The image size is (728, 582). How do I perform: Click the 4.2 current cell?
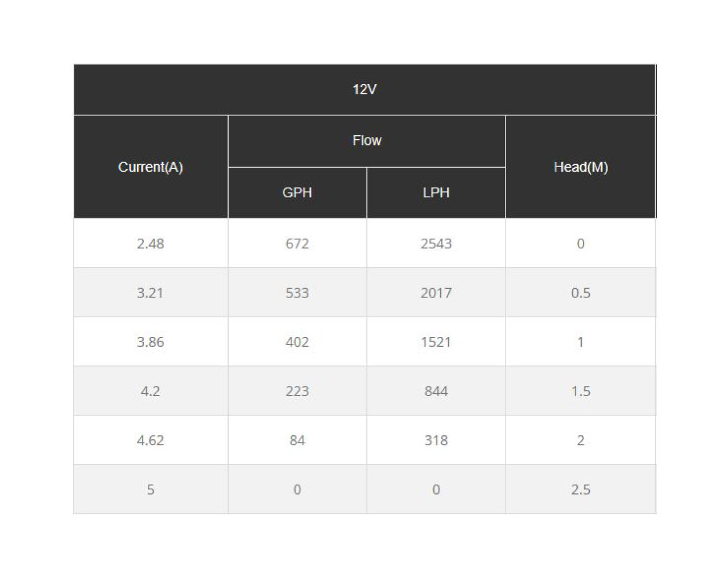151,391
